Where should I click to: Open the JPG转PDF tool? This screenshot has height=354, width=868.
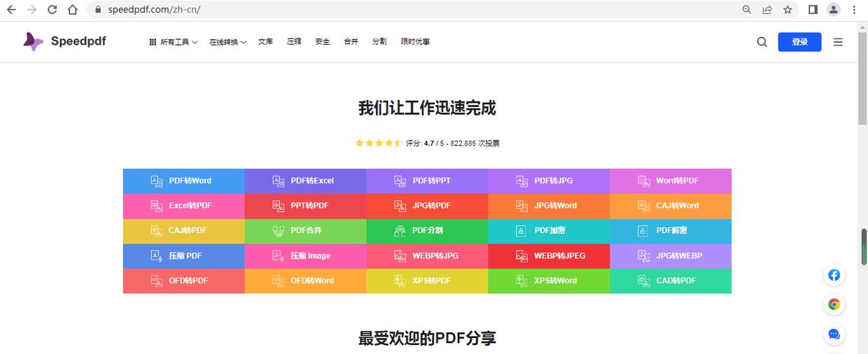click(427, 206)
